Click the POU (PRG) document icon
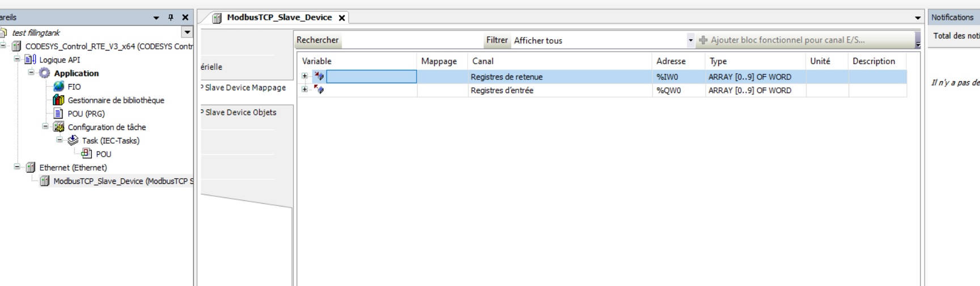Viewport: 980px width, 286px height. (58, 113)
